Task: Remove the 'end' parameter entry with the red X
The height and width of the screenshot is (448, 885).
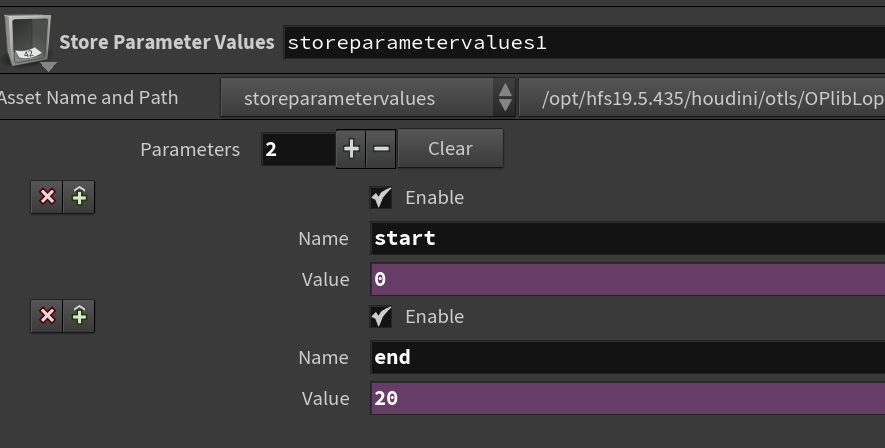Action: 47,316
